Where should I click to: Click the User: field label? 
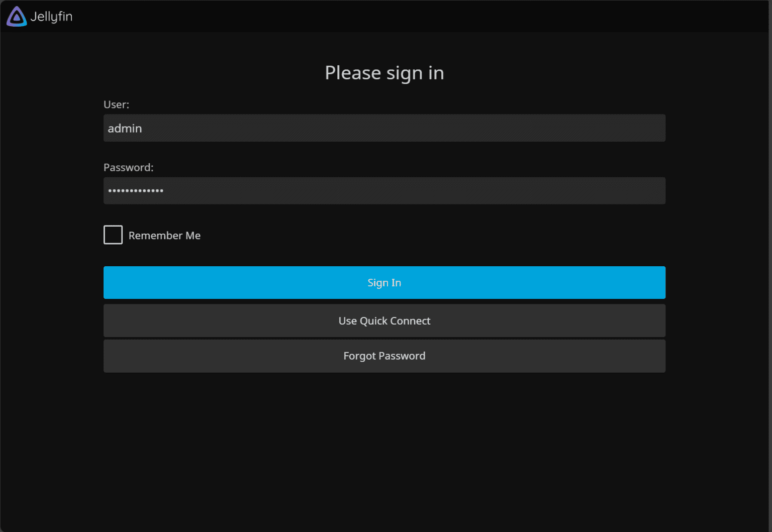[116, 104]
